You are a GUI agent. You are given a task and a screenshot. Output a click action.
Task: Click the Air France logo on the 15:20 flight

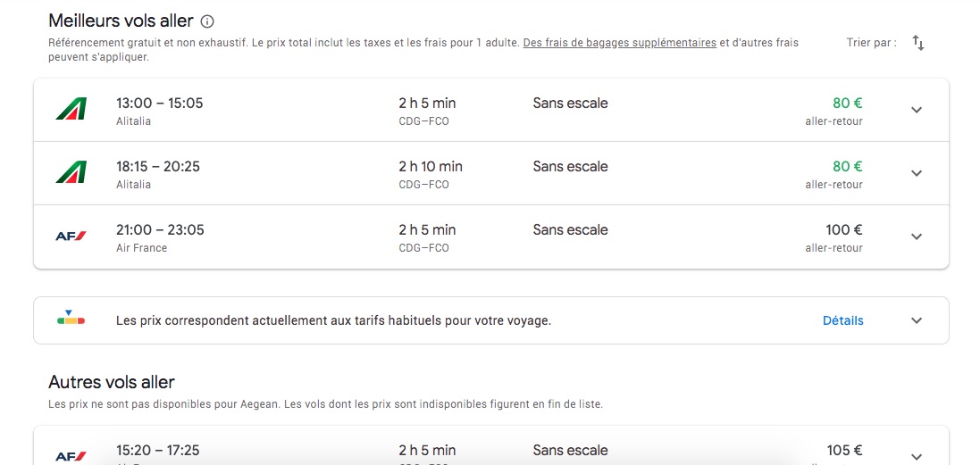(71, 455)
